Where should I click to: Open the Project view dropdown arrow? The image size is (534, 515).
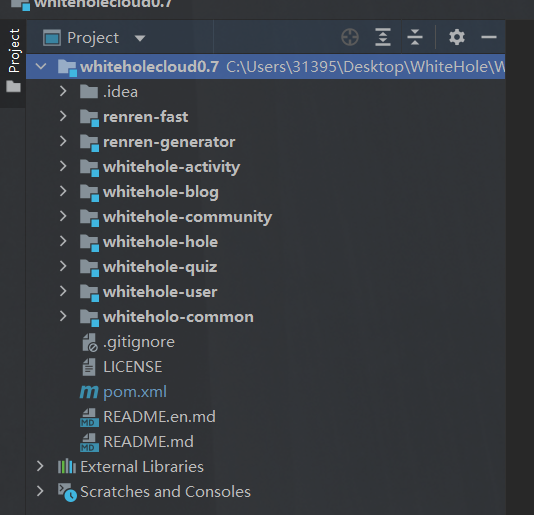140,38
